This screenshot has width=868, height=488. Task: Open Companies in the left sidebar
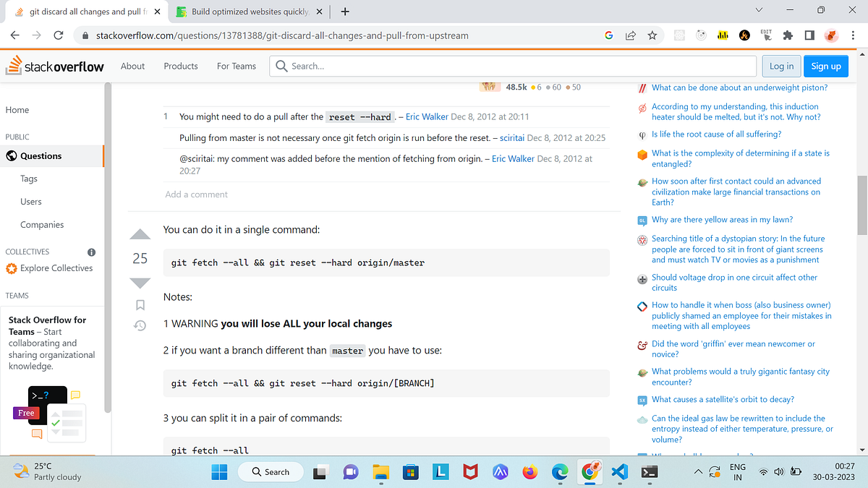[x=42, y=225]
